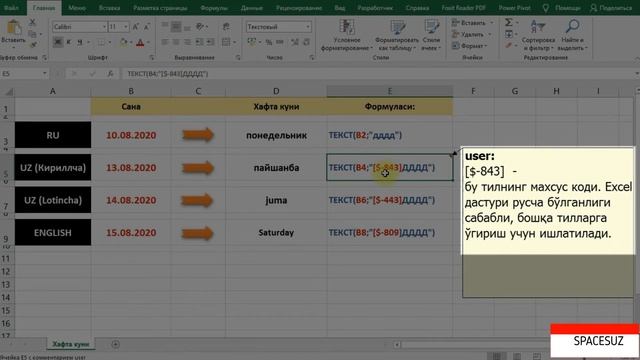Viewport: 640px width, 360px height.
Task: Click the Поделиться share button
Action: (611, 8)
